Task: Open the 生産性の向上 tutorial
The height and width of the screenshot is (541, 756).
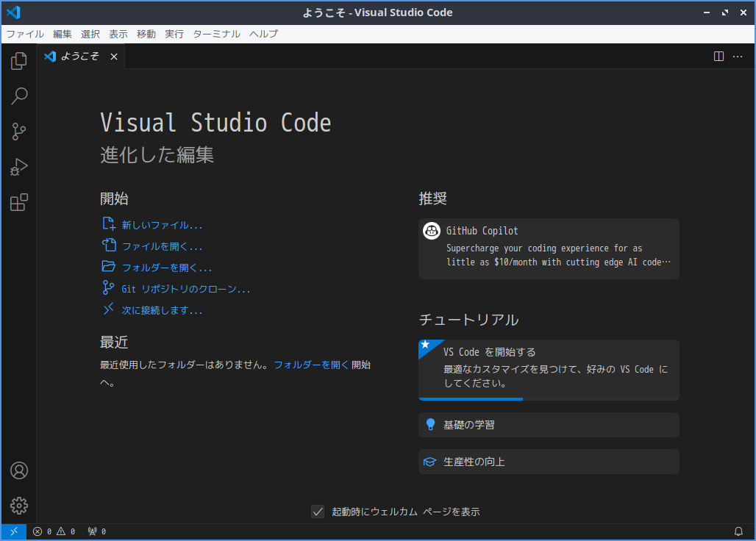Action: click(549, 462)
